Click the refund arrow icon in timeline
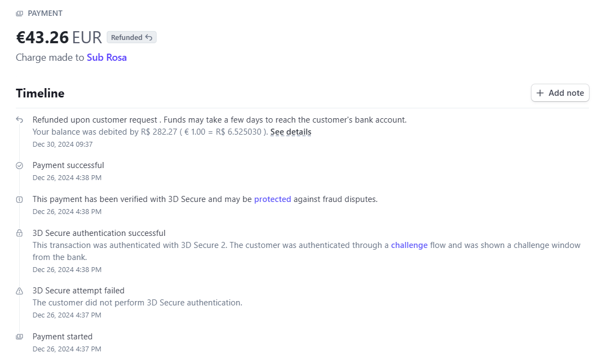The image size is (595, 364). [x=19, y=120]
